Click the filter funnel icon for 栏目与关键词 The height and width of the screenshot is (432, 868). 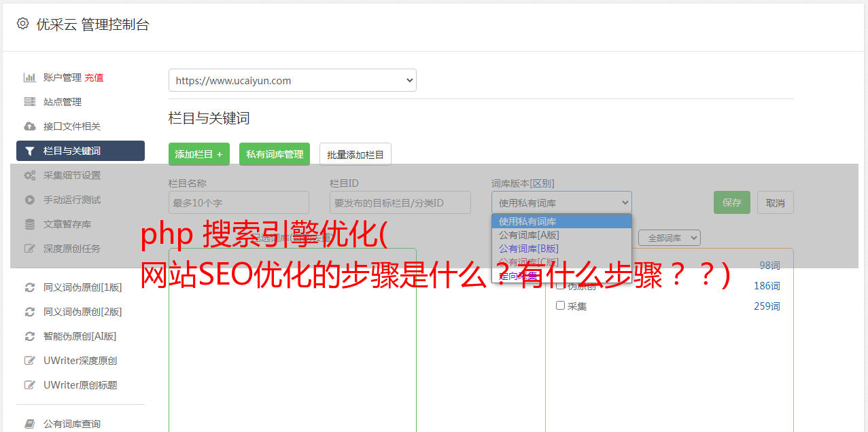coord(29,151)
